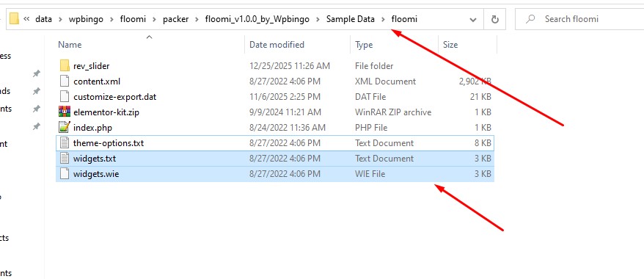Click the 12/25/2025 11:26 AM date cell
The width and height of the screenshot is (644, 279).
(290, 66)
